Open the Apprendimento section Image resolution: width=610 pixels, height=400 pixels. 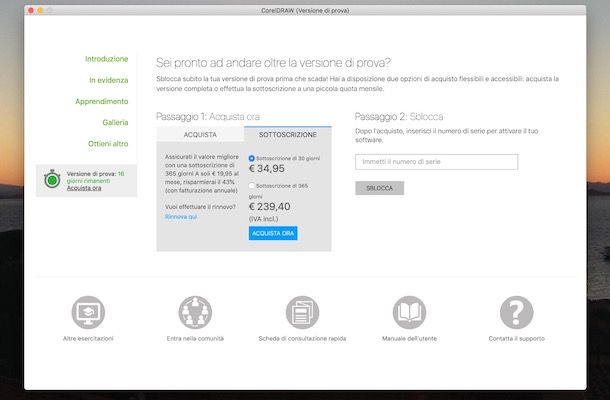tap(102, 101)
